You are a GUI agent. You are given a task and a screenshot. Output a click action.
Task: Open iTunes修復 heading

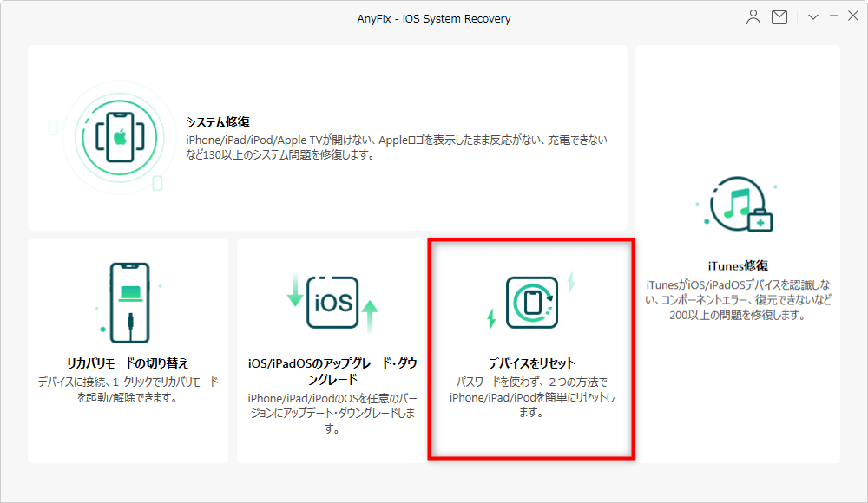coord(738,265)
